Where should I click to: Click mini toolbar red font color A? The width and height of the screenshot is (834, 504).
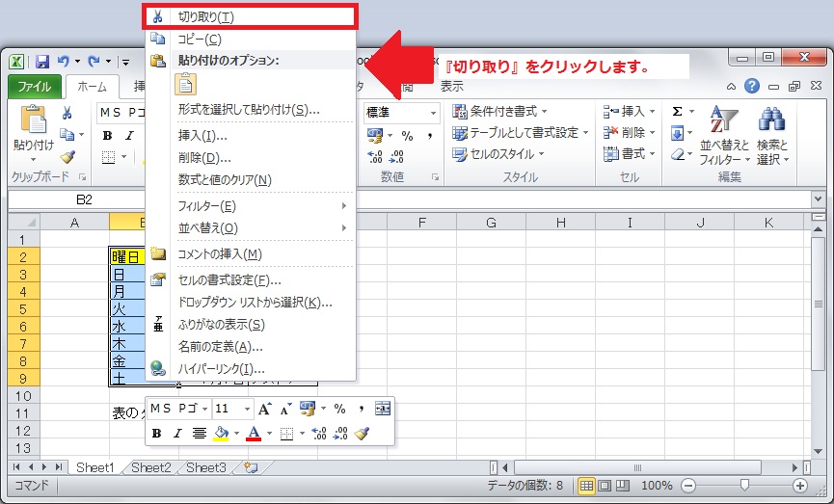254,434
